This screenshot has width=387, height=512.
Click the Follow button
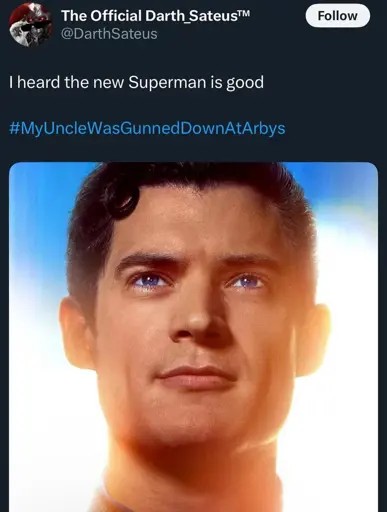pyautogui.click(x=337, y=15)
